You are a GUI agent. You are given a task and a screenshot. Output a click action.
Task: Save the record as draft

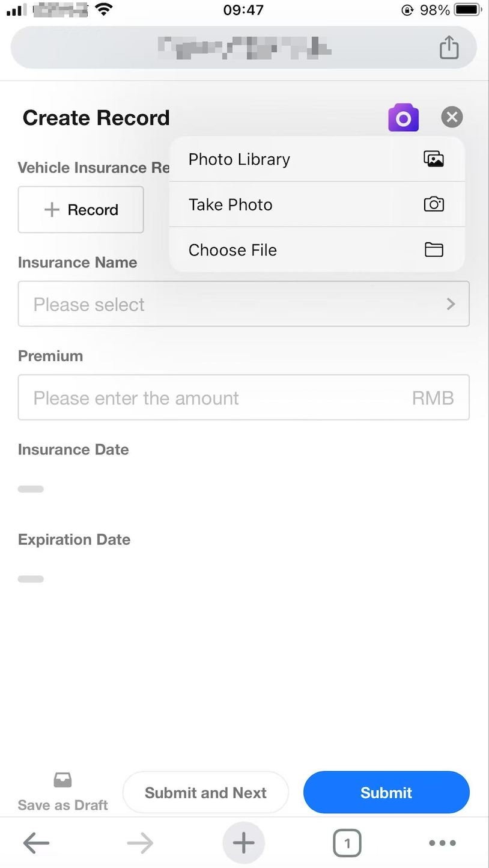(x=62, y=792)
